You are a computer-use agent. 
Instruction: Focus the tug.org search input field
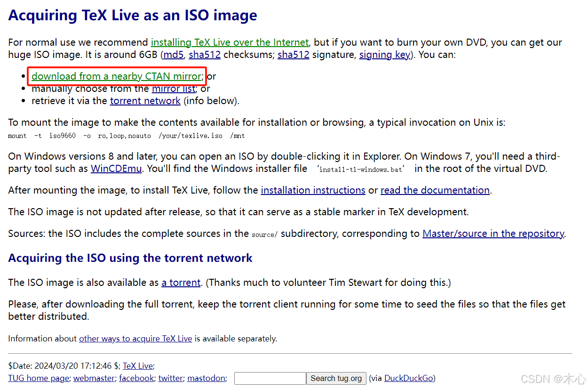coord(270,378)
